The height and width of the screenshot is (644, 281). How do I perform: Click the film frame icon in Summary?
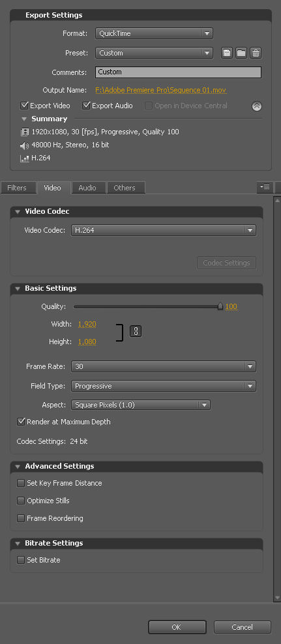click(x=25, y=132)
